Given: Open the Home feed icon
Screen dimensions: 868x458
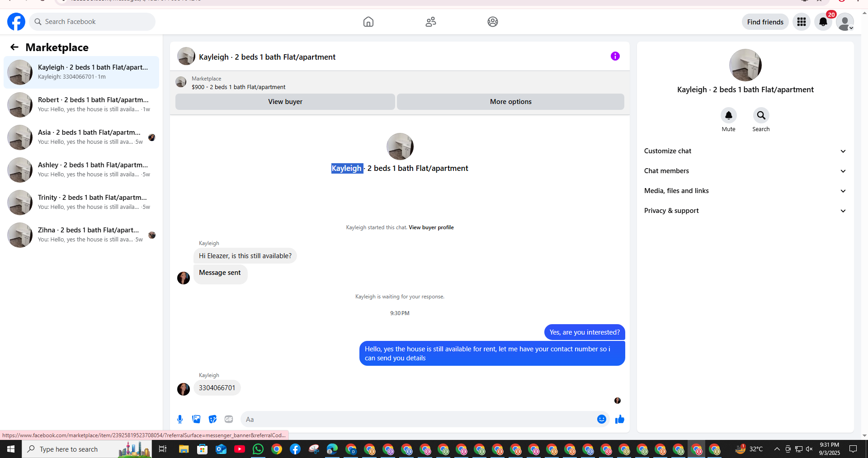Looking at the screenshot, I should click(x=368, y=22).
